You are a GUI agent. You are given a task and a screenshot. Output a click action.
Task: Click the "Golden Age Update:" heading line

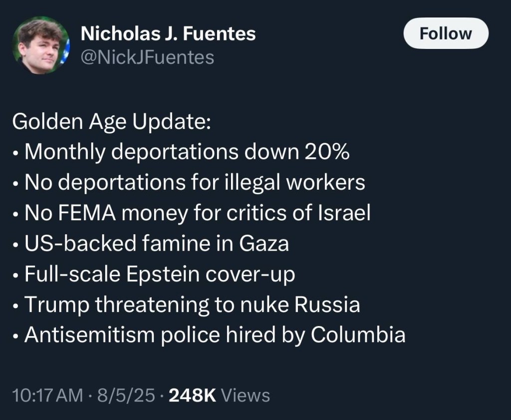click(111, 122)
